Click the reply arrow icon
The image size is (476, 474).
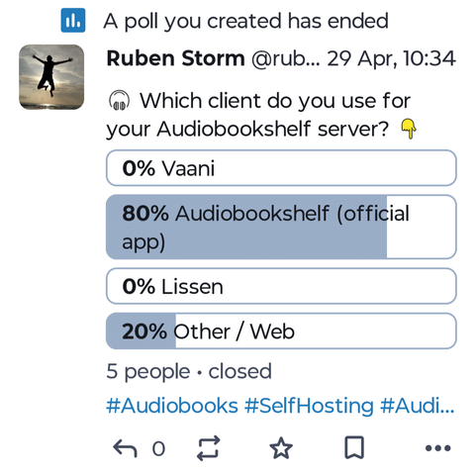coord(125,448)
